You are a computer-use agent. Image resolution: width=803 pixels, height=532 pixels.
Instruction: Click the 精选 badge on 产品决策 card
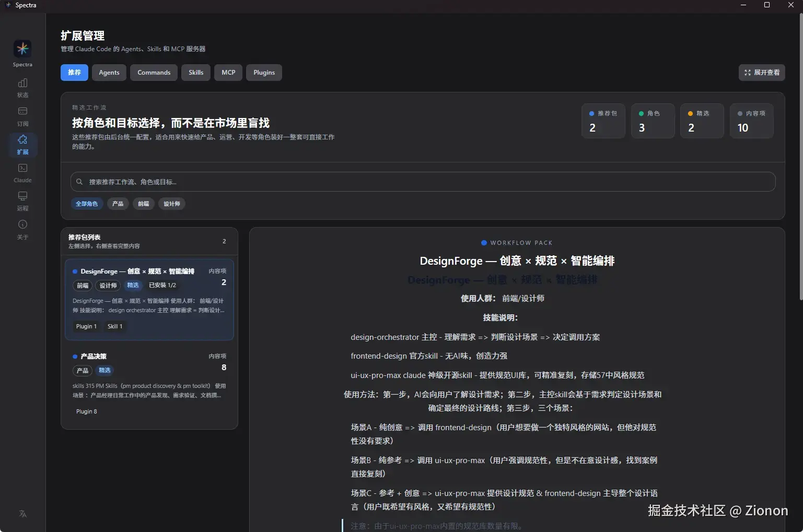pos(105,371)
